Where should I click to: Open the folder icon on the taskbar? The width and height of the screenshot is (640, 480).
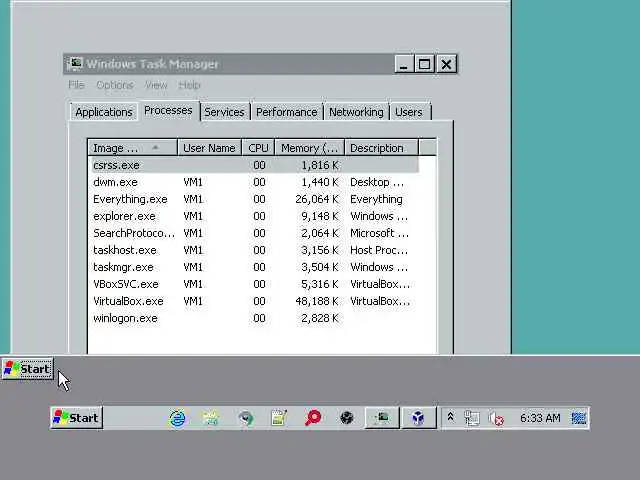(211, 418)
